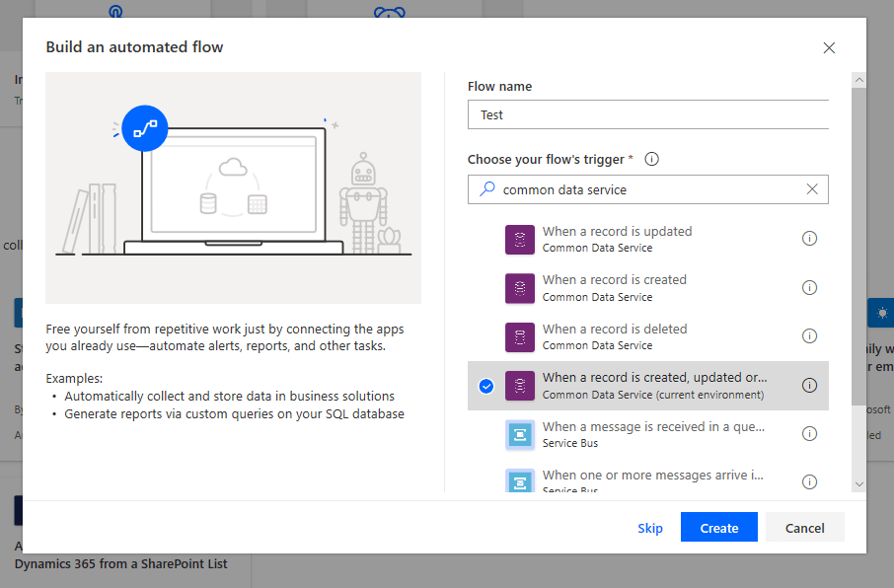This screenshot has height=588, width=894.
Task: Select 'When one or more messages arrive i...' trigger
Action: click(647, 477)
